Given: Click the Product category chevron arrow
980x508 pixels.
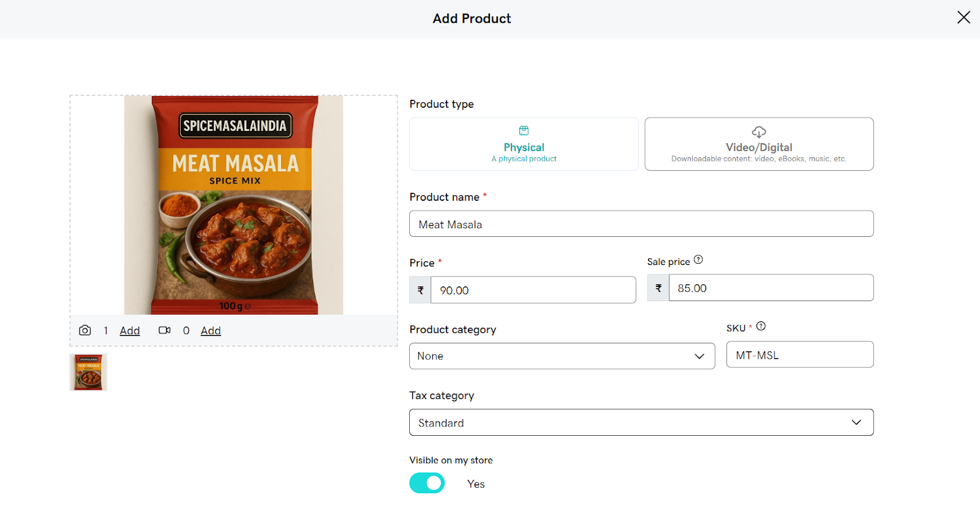Looking at the screenshot, I should [x=699, y=356].
